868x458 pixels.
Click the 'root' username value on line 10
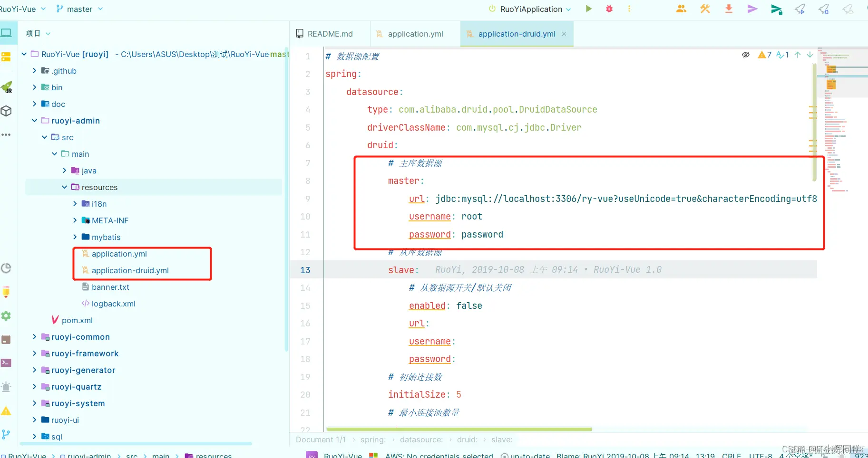[x=471, y=217]
